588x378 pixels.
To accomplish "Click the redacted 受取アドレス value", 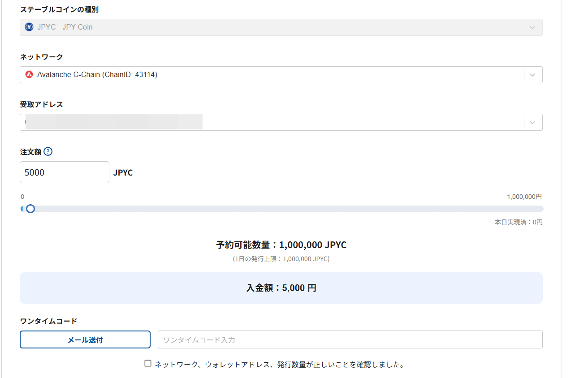I will [x=114, y=122].
